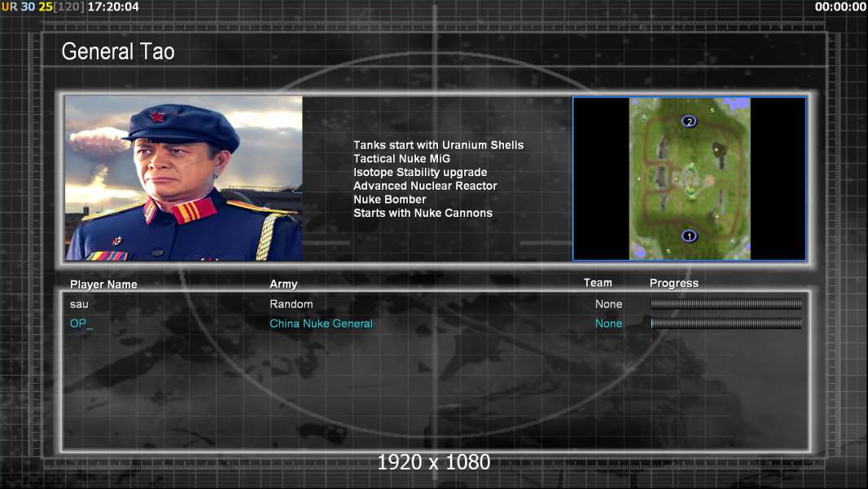868x489 pixels.
Task: Click the 'None' team value for sau
Action: (609, 304)
